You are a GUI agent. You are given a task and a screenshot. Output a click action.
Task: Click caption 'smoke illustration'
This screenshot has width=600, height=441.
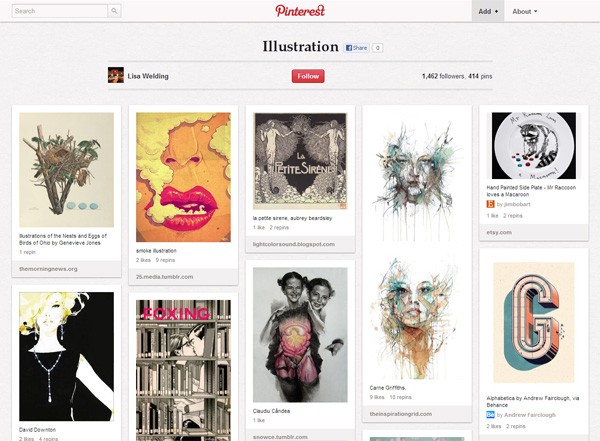pyautogui.click(x=156, y=251)
